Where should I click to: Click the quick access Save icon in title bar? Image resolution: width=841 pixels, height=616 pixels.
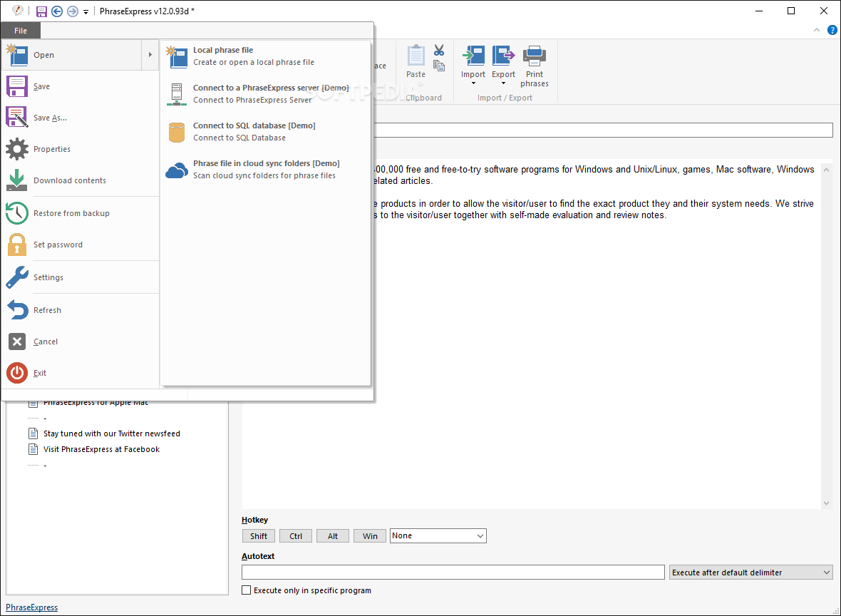41,11
